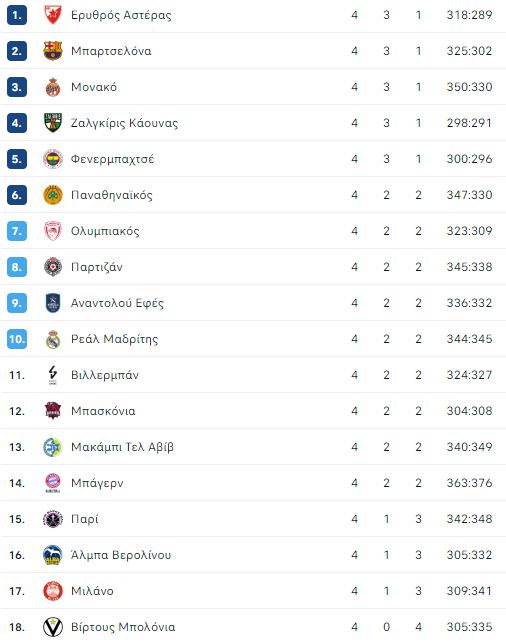Click the Βίρτους Μπολόνια V logo
This screenshot has width=506, height=643.
[53, 627]
